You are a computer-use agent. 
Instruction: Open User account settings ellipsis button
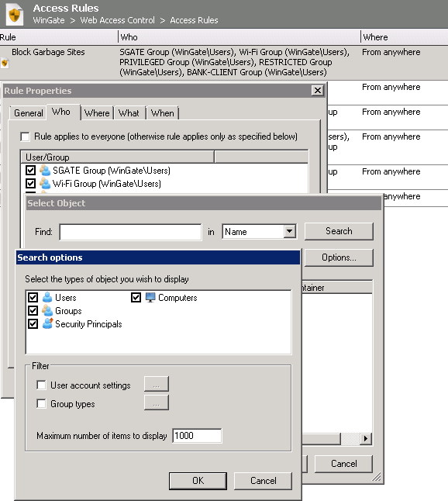[156, 384]
